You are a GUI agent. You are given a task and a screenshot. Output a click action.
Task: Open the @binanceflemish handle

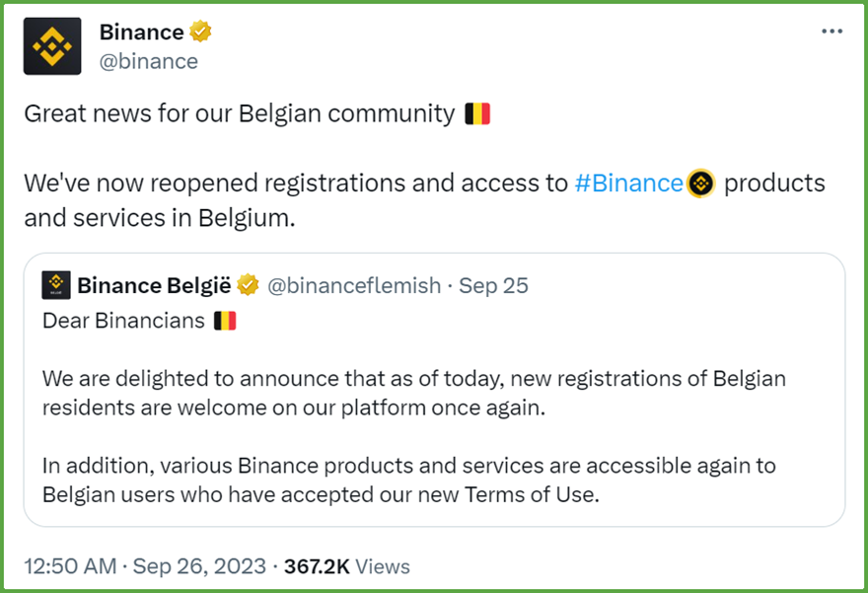tap(354, 286)
